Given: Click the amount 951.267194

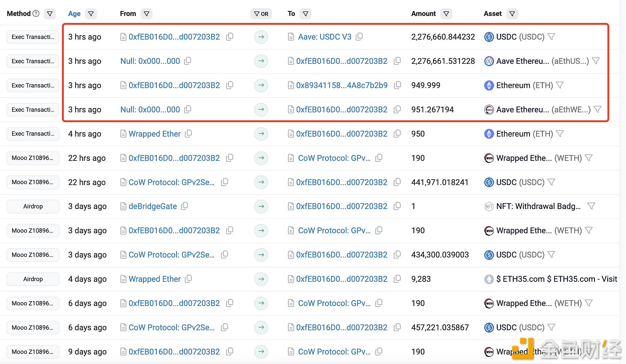Looking at the screenshot, I should [432, 110].
